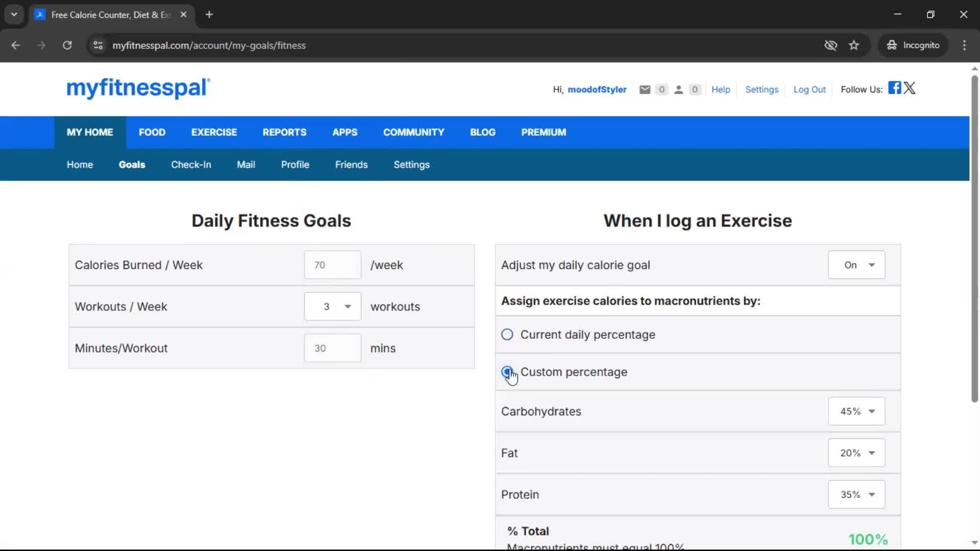Go to Goals in the sub-navigation
Image resolution: width=980 pixels, height=551 pixels.
(x=132, y=165)
